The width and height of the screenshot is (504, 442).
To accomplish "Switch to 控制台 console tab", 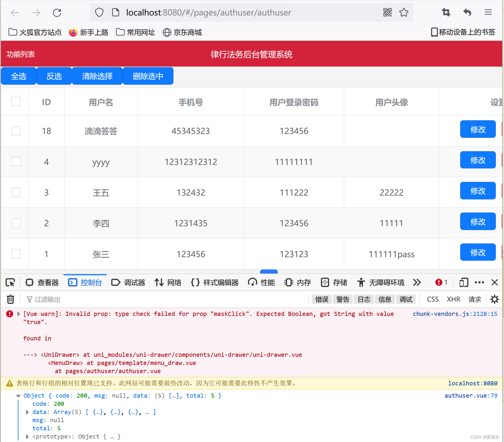I will (85, 282).
